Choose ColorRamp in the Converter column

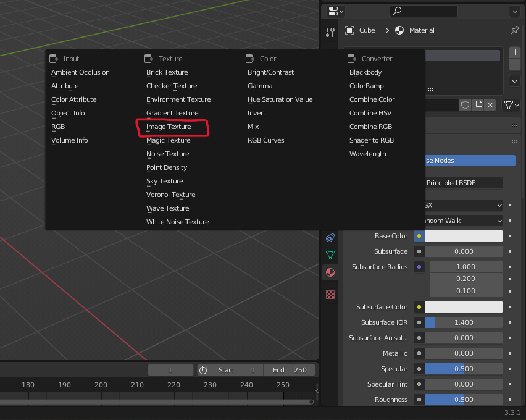366,86
